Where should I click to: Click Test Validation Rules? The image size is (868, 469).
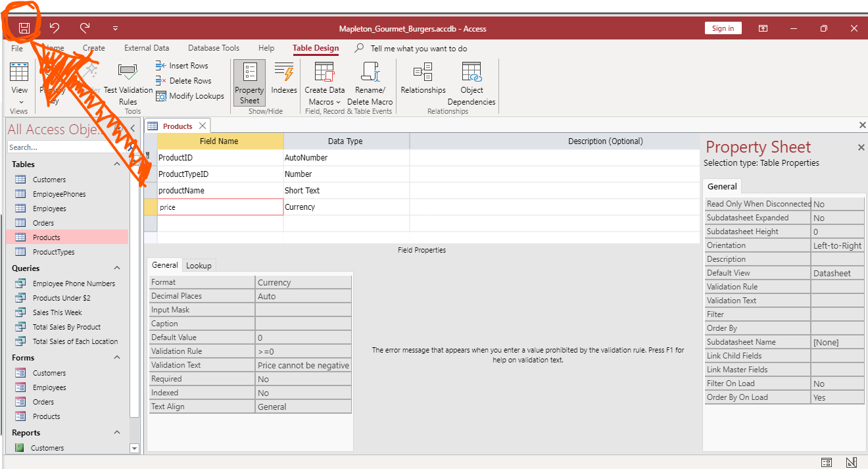coord(128,85)
